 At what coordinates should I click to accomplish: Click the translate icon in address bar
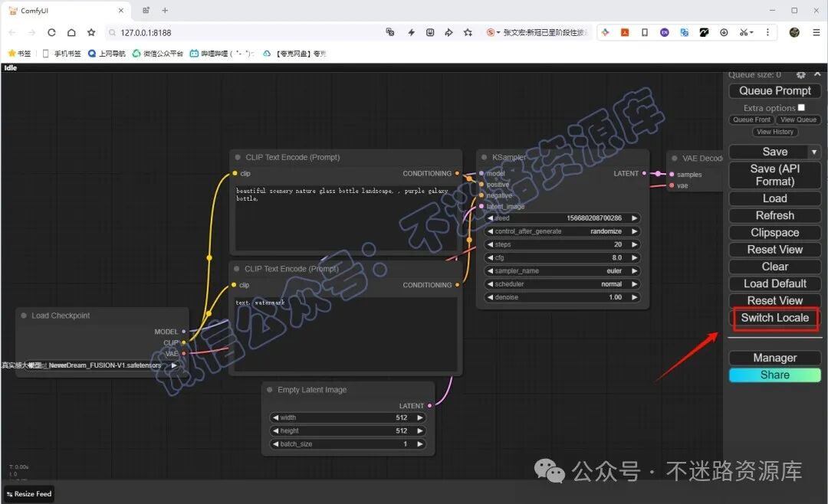point(390,32)
